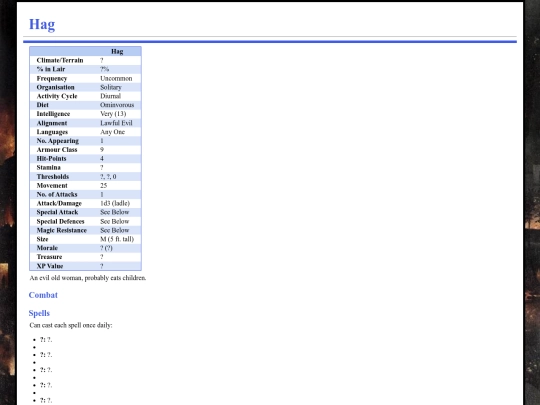Select the Organisation value Solitary
The width and height of the screenshot is (540, 405).
(111, 87)
